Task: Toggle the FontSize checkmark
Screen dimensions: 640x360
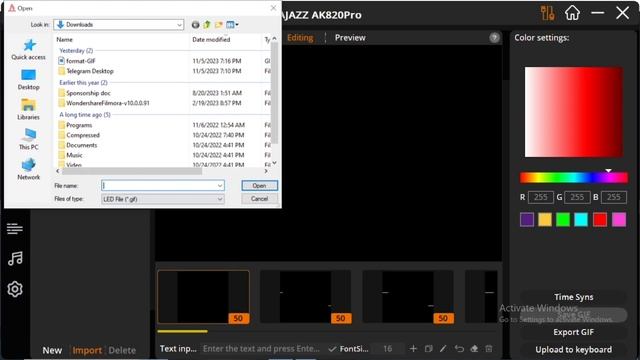Action: pyautogui.click(x=332, y=349)
